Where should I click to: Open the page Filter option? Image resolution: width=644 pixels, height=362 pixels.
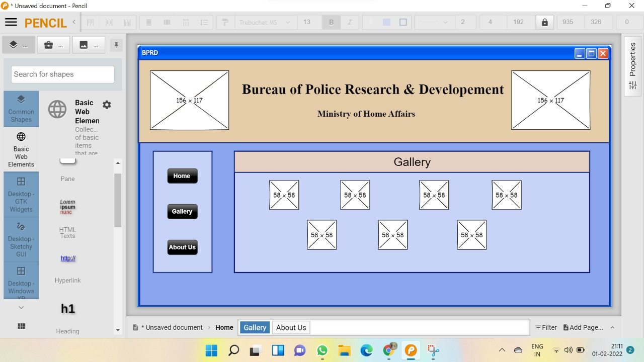pyautogui.click(x=546, y=327)
